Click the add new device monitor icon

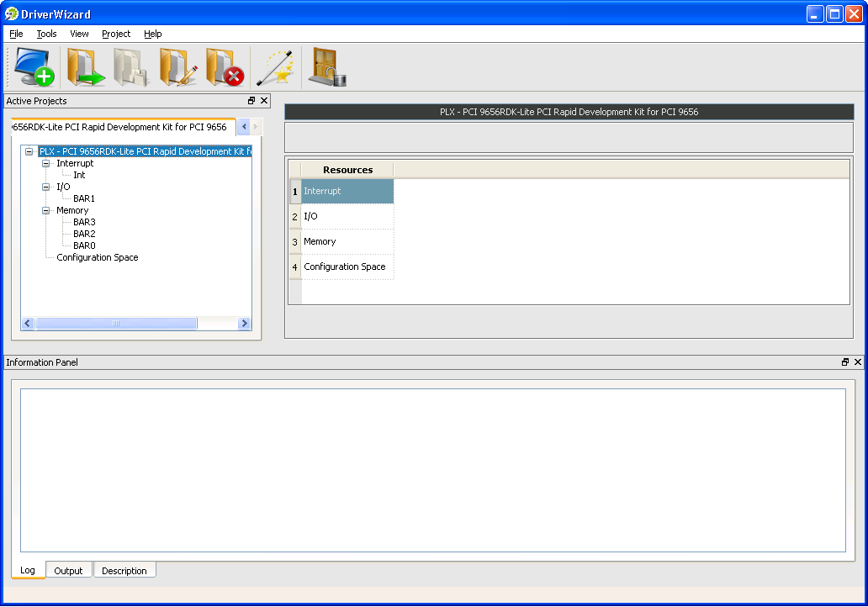coord(34,67)
